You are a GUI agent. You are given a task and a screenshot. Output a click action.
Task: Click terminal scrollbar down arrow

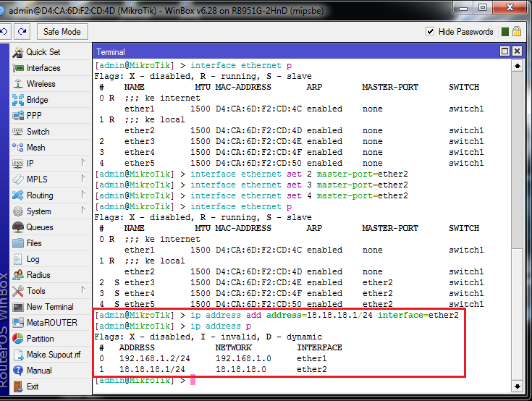517,387
